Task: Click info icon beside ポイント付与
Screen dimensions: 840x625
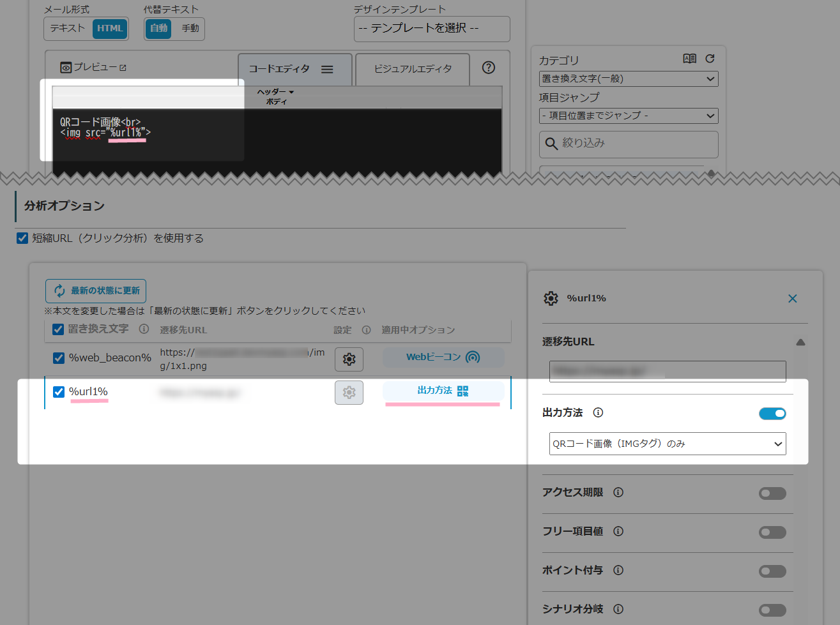Action: [618, 570]
